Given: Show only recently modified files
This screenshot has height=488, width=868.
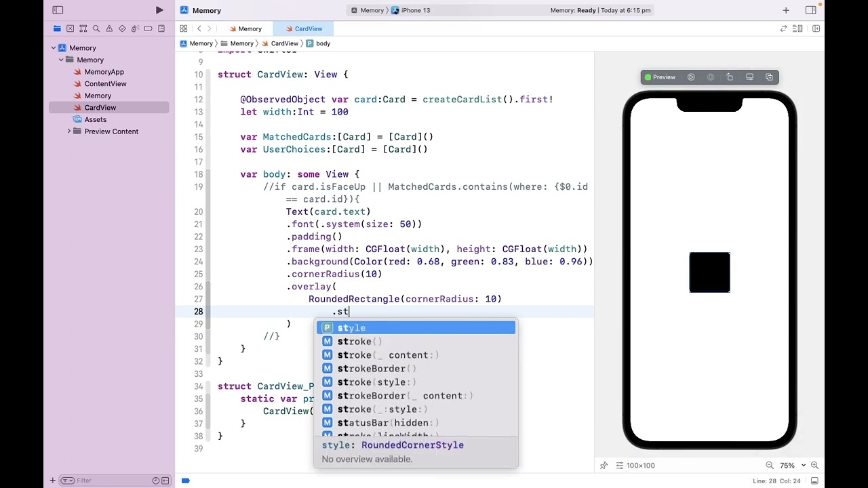Looking at the screenshot, I should click(155, 481).
